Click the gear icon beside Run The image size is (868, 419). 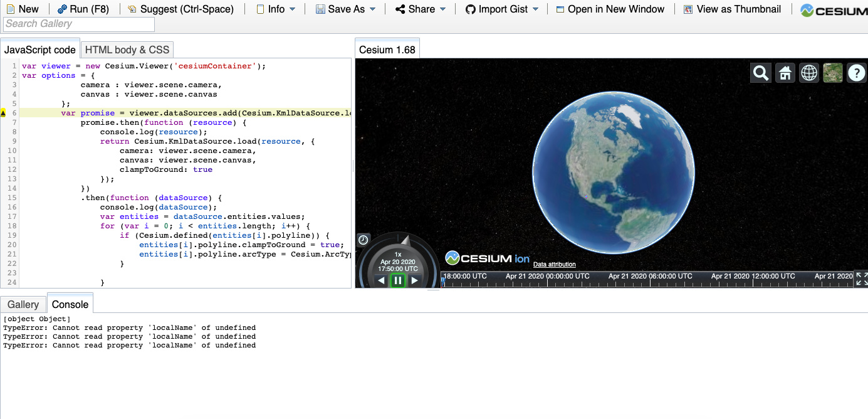[62, 9]
